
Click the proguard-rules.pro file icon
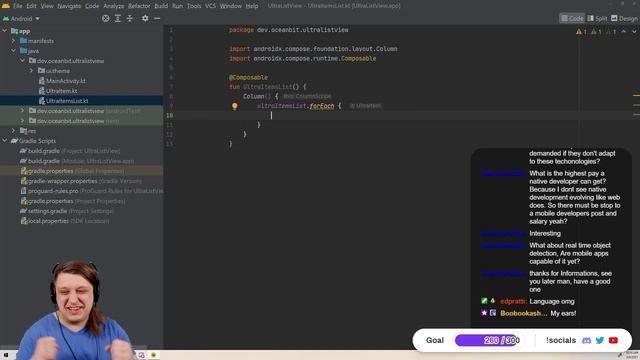point(24,191)
